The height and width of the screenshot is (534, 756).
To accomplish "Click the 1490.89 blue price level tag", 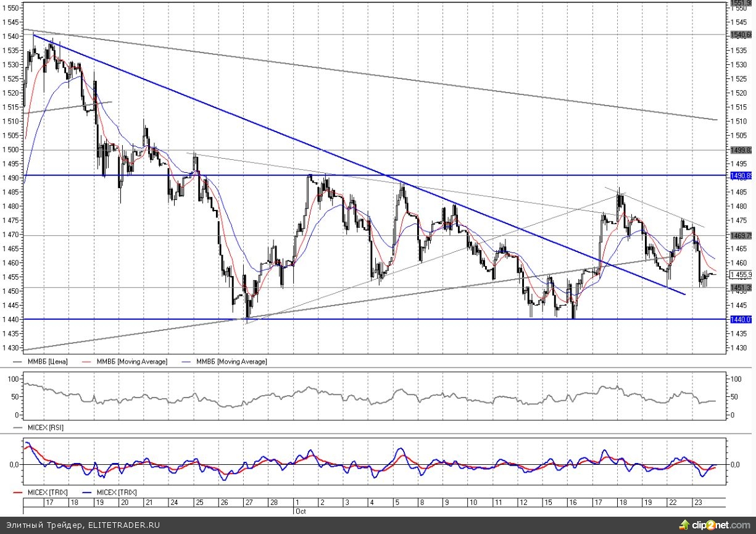I will tap(741, 175).
